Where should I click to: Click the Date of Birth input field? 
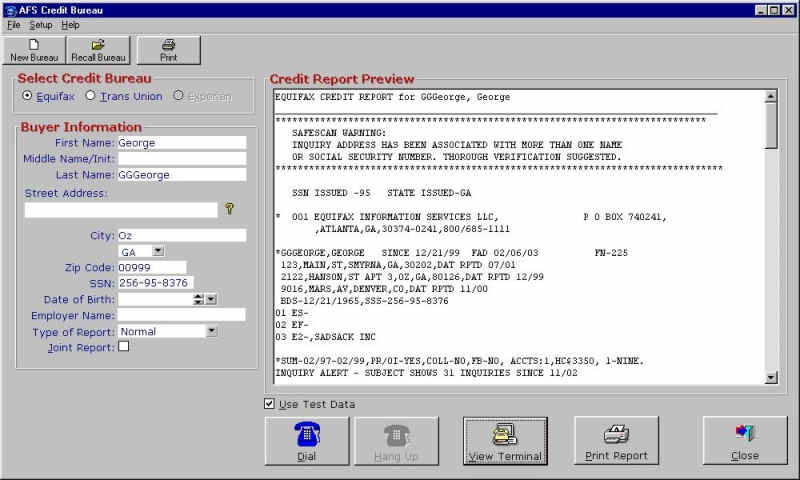[155, 299]
